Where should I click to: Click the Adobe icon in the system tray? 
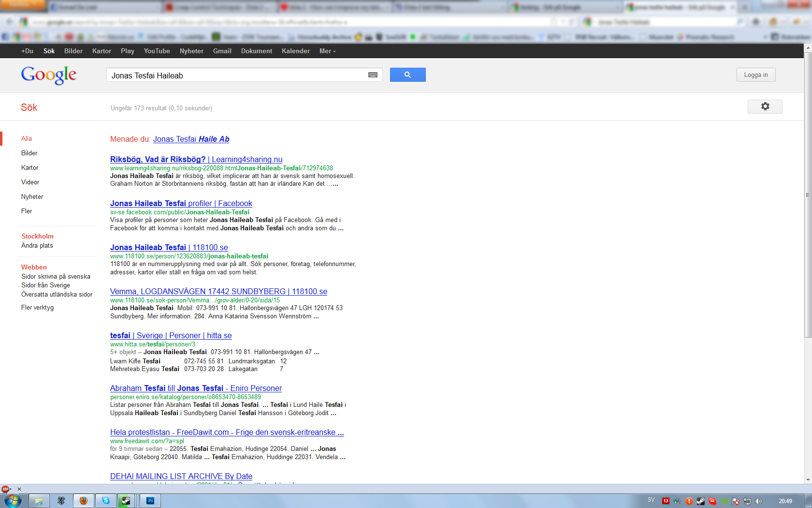(x=666, y=501)
